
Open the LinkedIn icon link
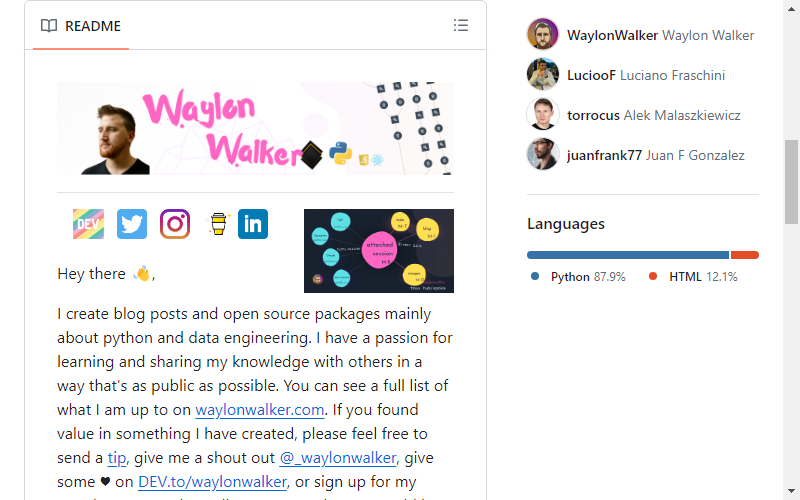coord(253,224)
